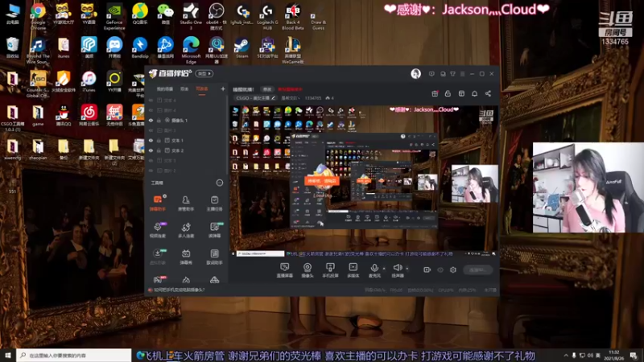Image resolution: width=644 pixels, height=362 pixels.
Task: Click the 麦克风 microphone icon
Action: coord(374,268)
